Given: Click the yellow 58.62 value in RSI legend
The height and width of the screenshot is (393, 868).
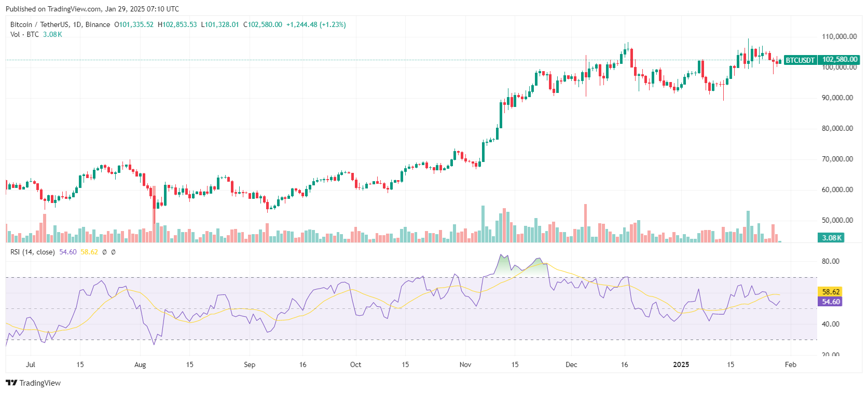Looking at the screenshot, I should 89,252.
